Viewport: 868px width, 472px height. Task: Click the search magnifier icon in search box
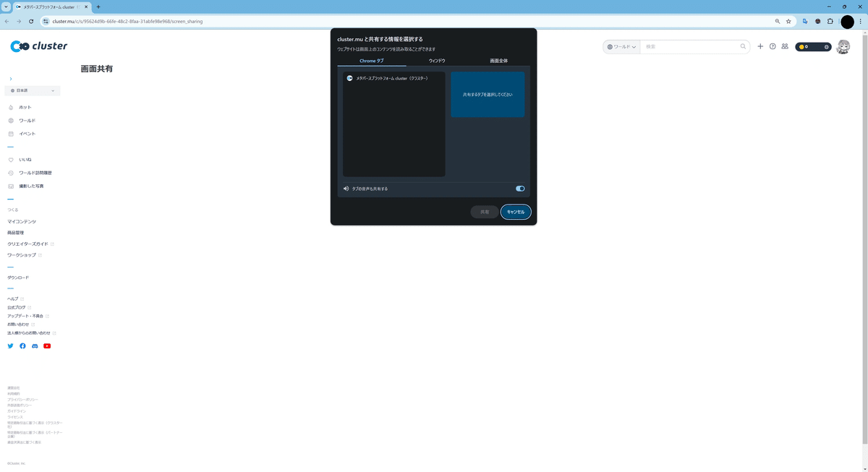point(743,46)
